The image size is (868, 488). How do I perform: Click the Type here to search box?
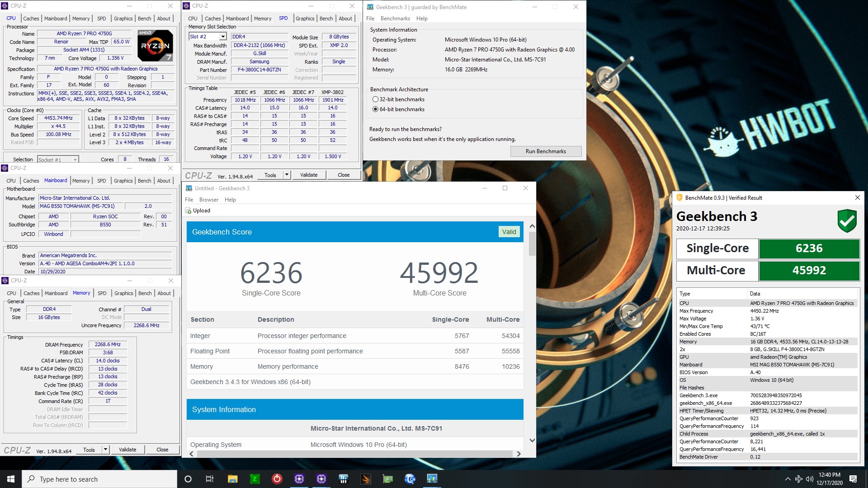[x=99, y=479]
